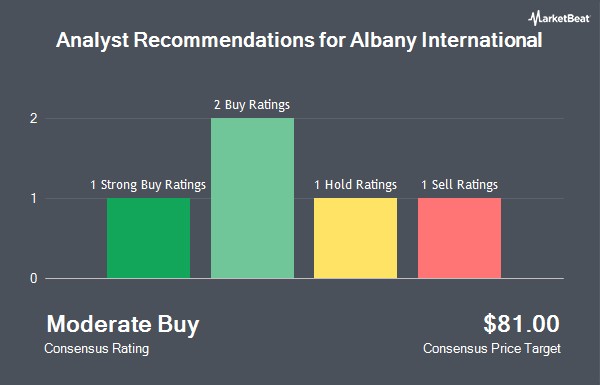The image size is (600, 385).
Task: Click the yellow Hold Ratings bar
Action: click(355, 238)
